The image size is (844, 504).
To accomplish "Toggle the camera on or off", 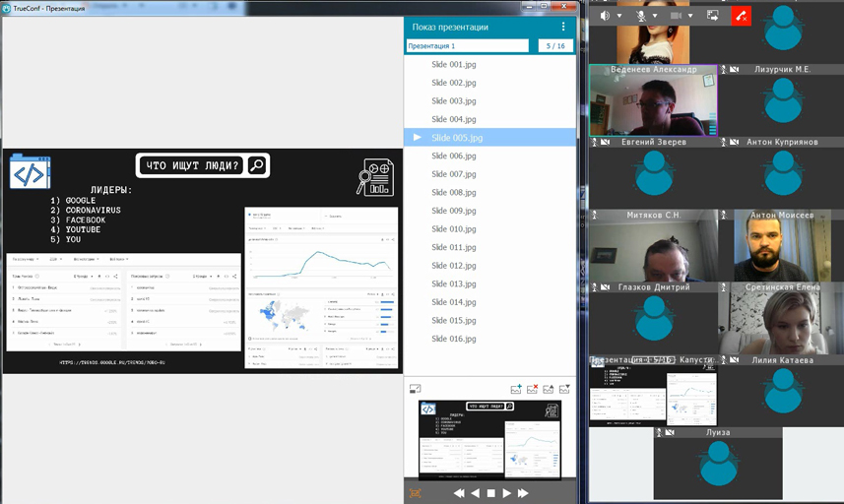I will [676, 16].
